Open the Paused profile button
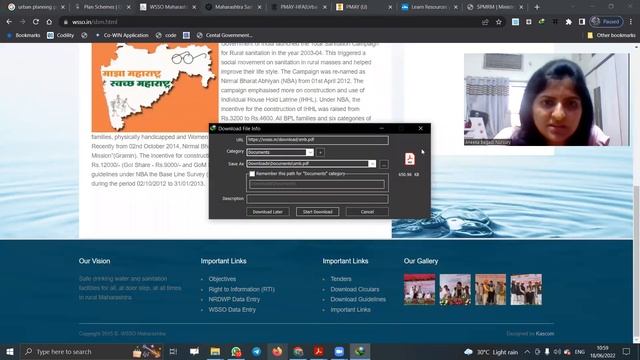The height and width of the screenshot is (360, 640). pos(607,22)
